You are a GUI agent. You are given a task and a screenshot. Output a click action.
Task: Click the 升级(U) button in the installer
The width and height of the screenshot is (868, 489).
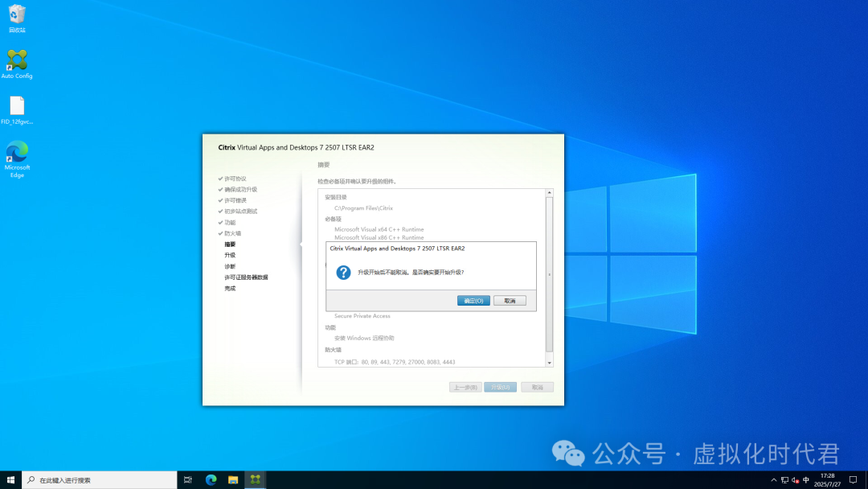coord(501,387)
